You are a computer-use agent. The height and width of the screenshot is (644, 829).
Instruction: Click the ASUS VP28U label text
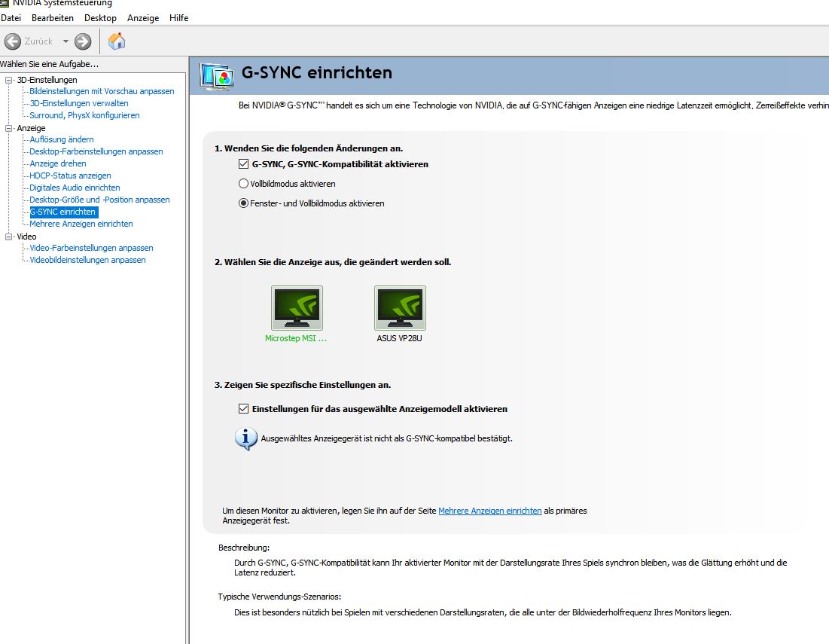[399, 338]
